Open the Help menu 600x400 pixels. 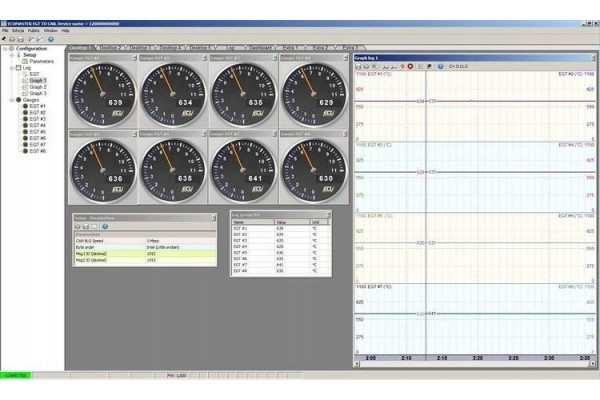point(65,31)
